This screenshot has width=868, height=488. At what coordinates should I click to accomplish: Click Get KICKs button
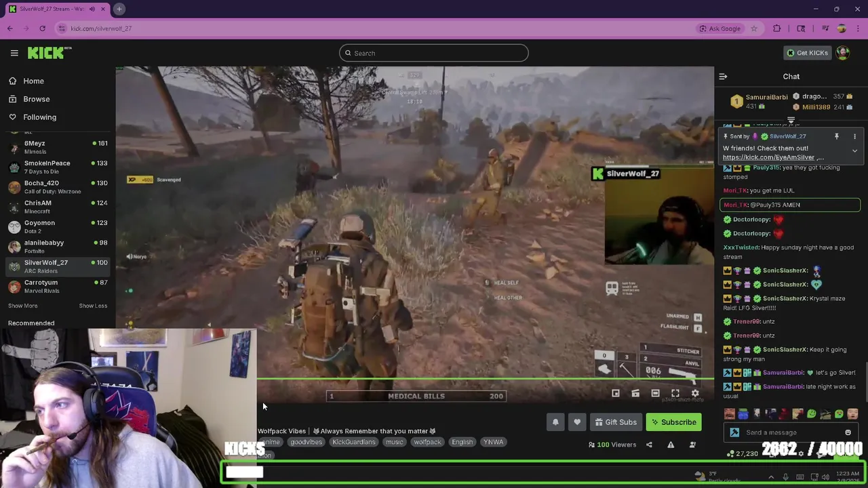coord(807,53)
